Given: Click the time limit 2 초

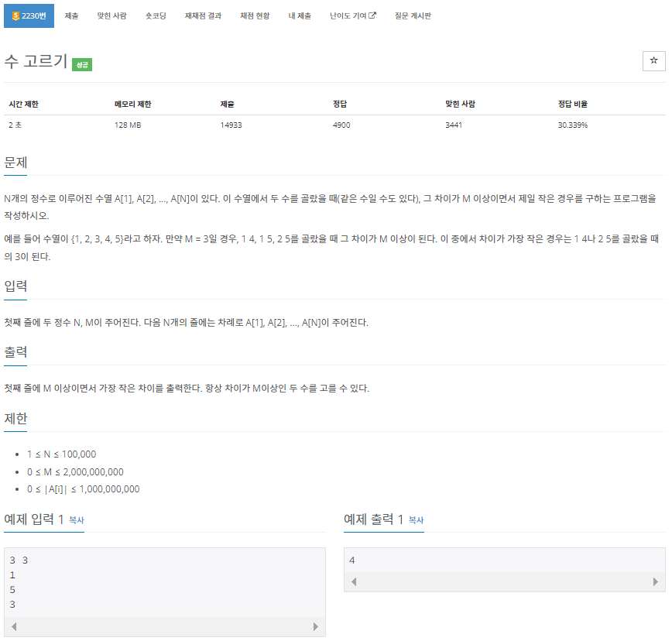Looking at the screenshot, I should click(15, 125).
